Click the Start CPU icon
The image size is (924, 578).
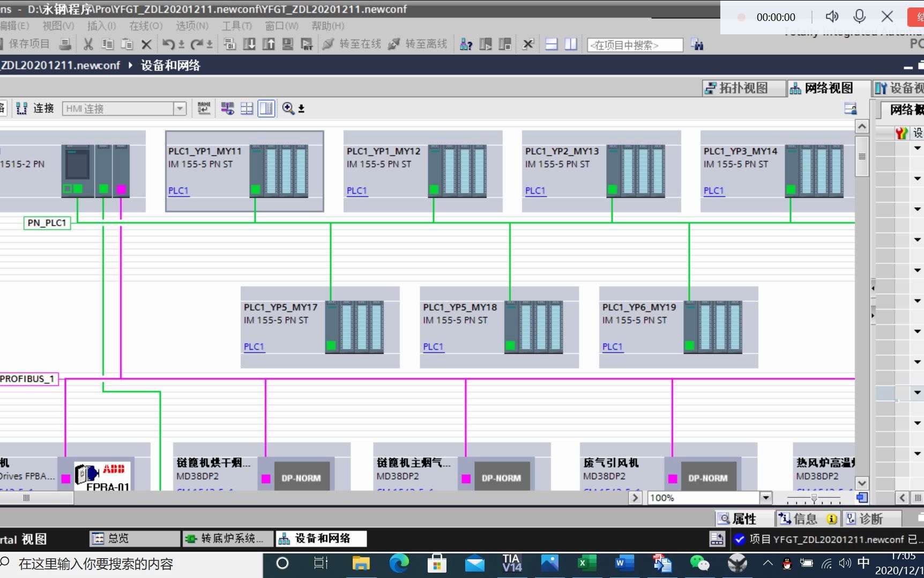[x=486, y=45]
